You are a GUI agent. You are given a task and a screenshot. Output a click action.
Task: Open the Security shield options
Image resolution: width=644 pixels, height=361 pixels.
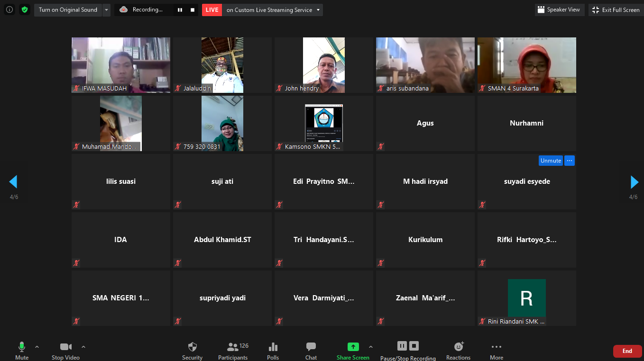click(x=192, y=351)
